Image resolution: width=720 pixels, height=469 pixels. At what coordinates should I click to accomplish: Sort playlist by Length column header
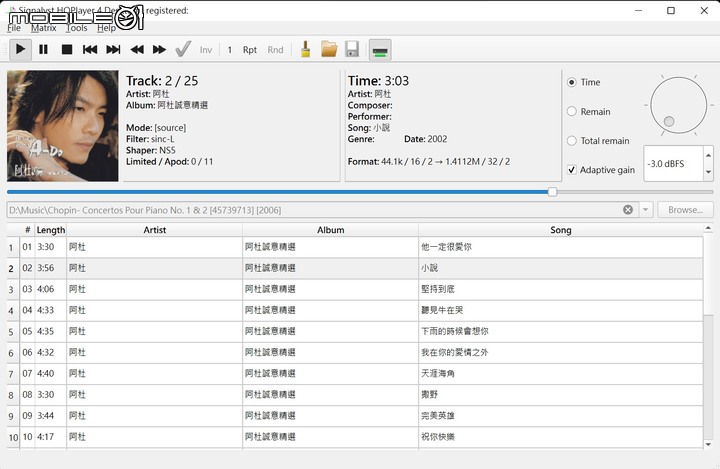tap(51, 230)
